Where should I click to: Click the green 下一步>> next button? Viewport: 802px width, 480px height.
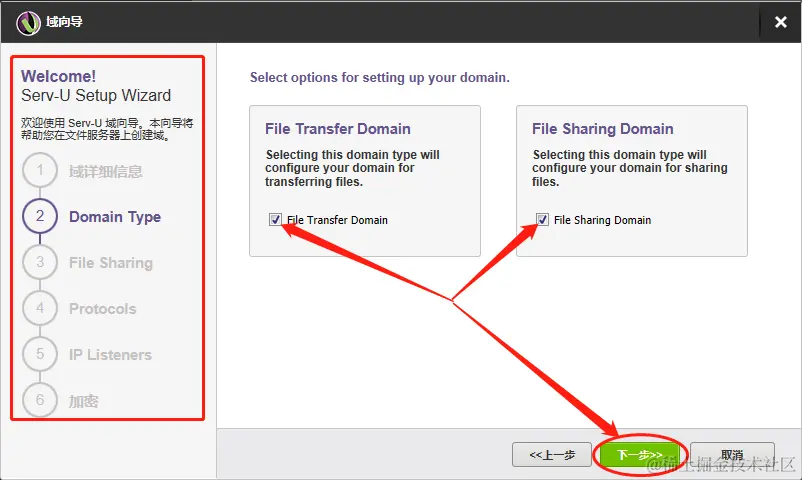(x=639, y=454)
